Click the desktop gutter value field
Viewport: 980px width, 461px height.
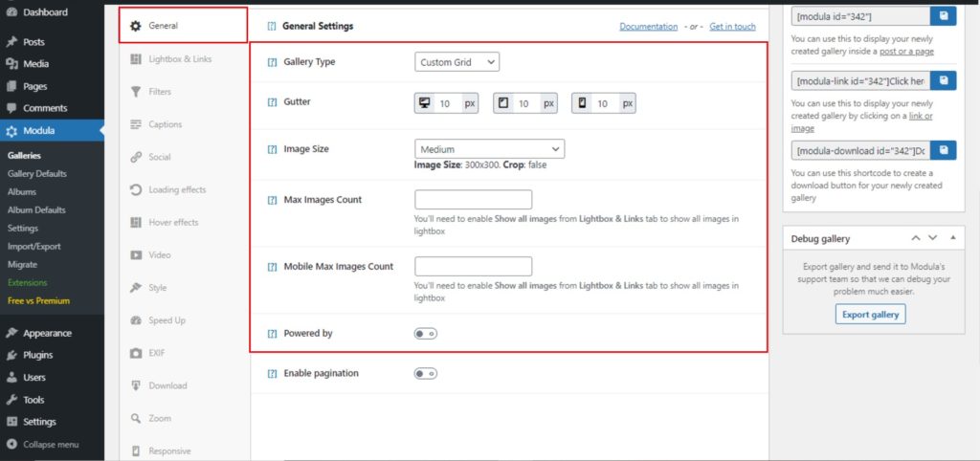click(x=448, y=103)
